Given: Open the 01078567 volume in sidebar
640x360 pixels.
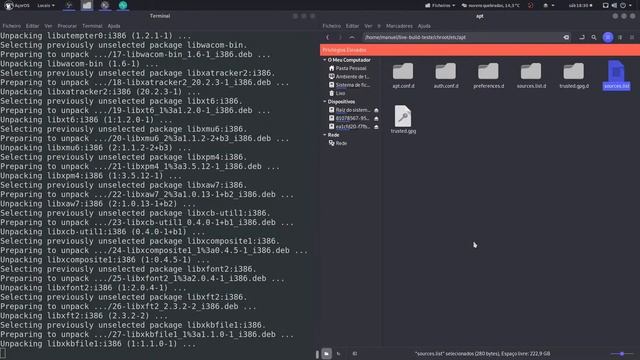Looking at the screenshot, I should (349, 118).
